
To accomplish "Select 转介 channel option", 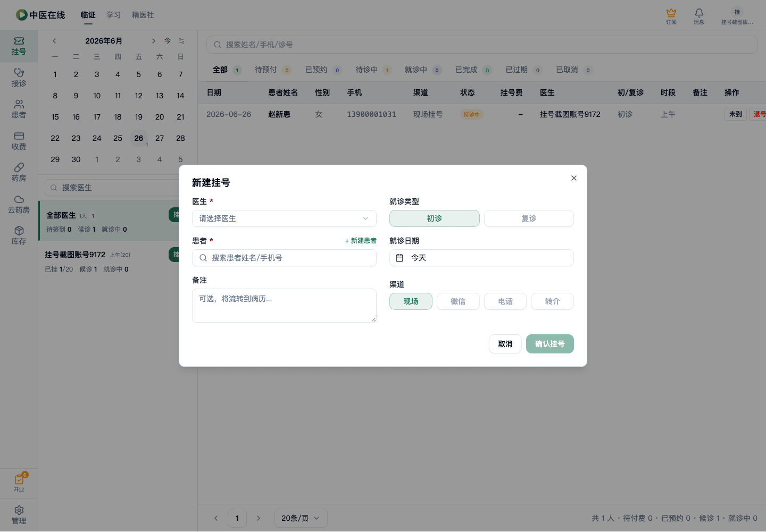I will pos(552,301).
